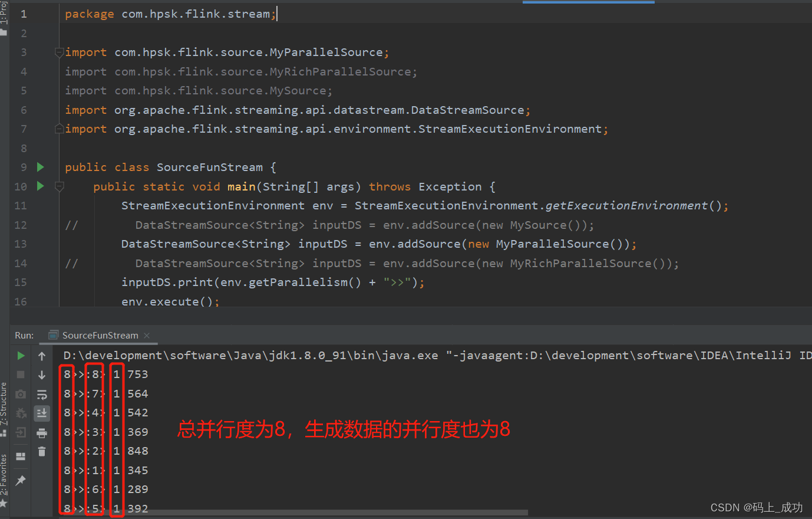Toggle Soft-Wrap in the console toolbar
The image size is (812, 519).
[x=42, y=394]
